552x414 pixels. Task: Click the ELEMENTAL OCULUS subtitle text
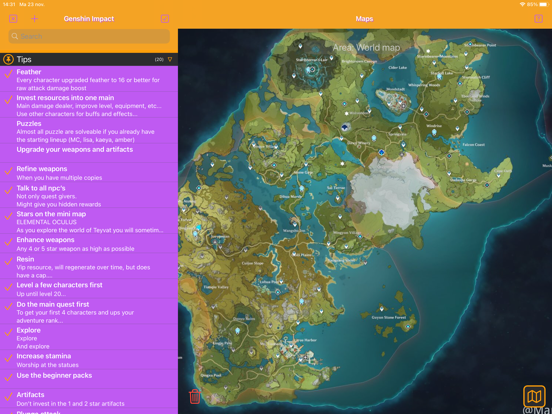tap(46, 222)
